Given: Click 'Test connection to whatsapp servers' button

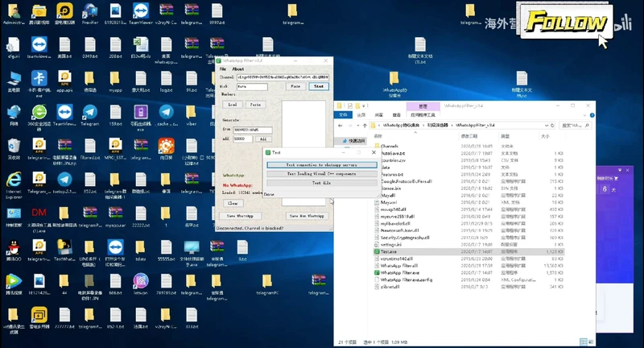Looking at the screenshot, I should click(321, 165).
